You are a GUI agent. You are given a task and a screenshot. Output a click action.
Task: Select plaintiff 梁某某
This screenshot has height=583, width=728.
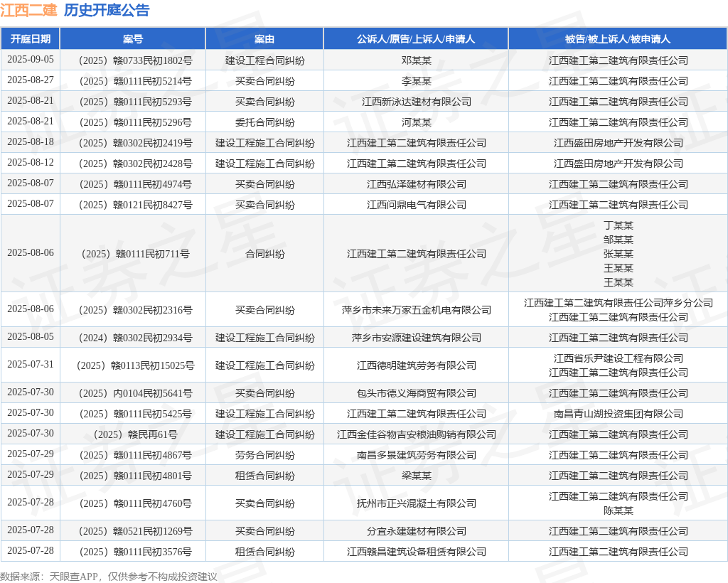tap(417, 476)
